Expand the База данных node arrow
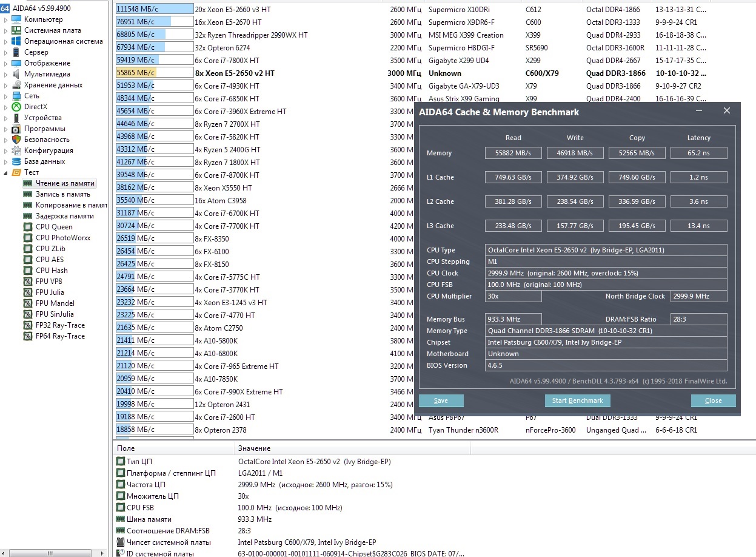 click(x=6, y=162)
